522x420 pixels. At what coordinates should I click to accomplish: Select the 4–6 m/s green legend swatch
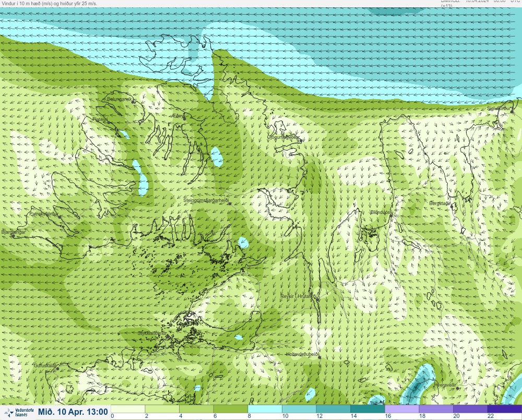point(196,409)
